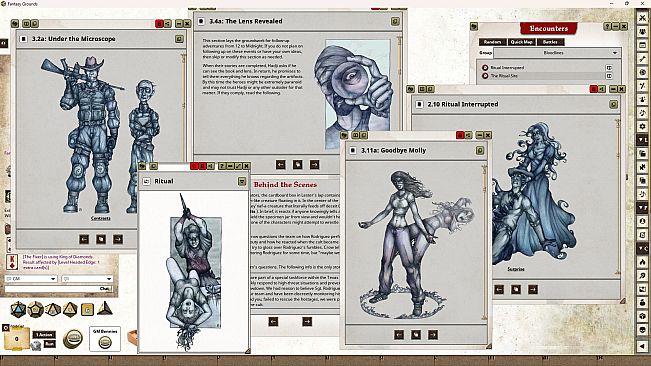Image resolution: width=651 pixels, height=366 pixels.
Task: Open help on the Ritual image window
Action: click(x=222, y=166)
